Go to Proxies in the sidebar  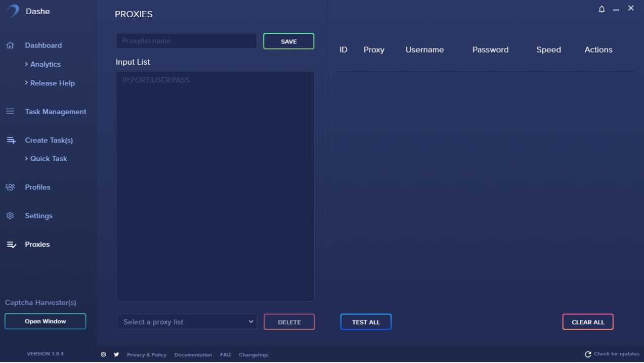pos(37,244)
